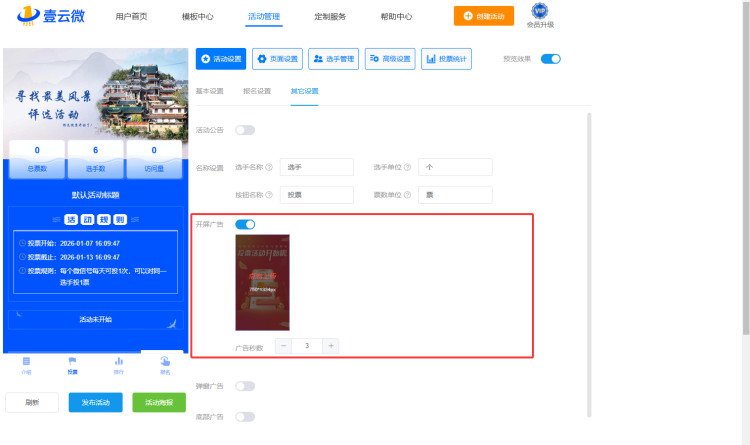
Task: Open the 页面设置 page settings section
Action: pyautogui.click(x=276, y=59)
